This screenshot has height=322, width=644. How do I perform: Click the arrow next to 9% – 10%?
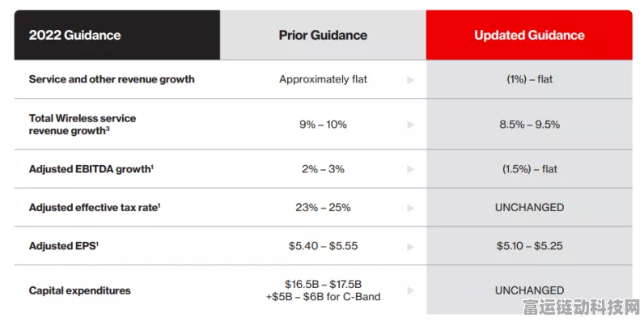point(410,125)
